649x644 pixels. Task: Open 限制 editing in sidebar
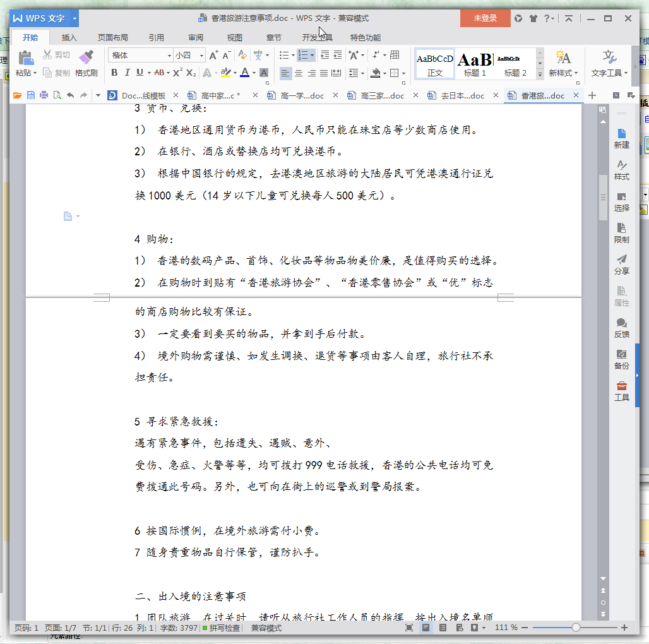pyautogui.click(x=621, y=233)
